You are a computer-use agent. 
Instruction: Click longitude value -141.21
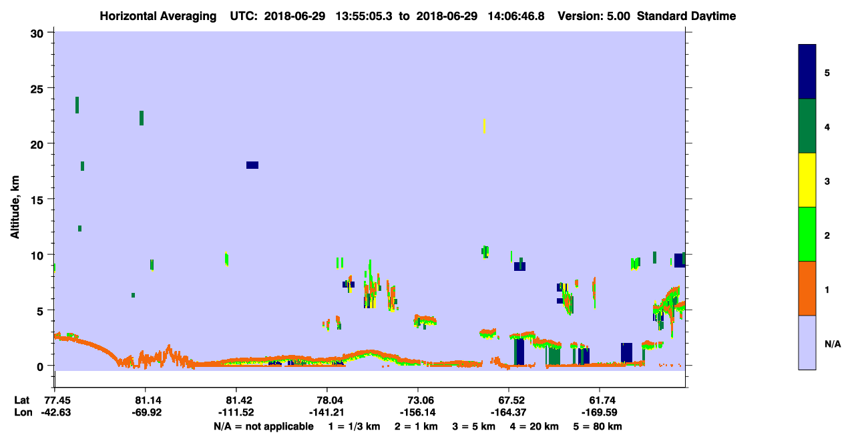[327, 412]
